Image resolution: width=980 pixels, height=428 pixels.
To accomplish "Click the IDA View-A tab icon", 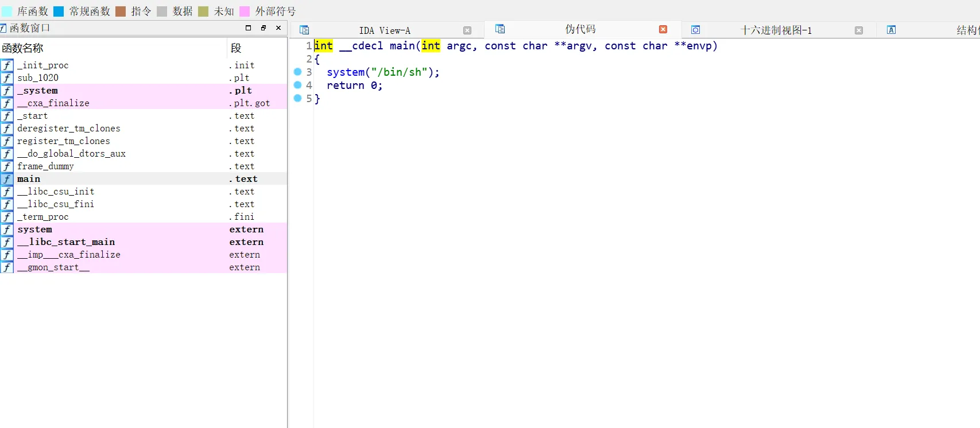I will pyautogui.click(x=304, y=30).
